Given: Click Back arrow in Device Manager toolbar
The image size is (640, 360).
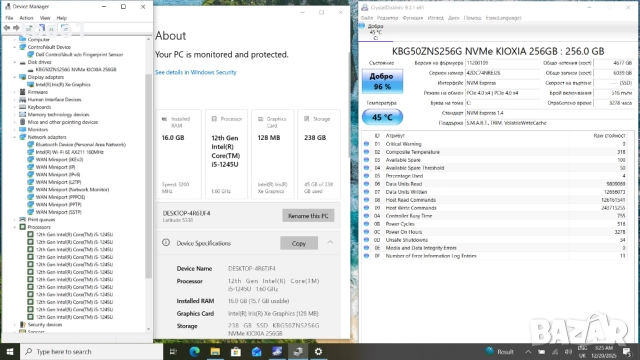Looking at the screenshot, I should pos(7,28).
